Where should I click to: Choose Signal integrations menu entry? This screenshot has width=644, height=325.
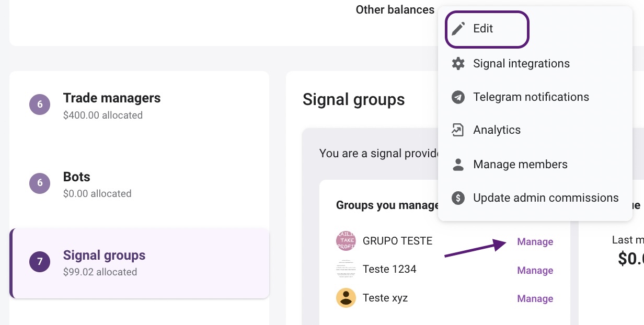521,64
